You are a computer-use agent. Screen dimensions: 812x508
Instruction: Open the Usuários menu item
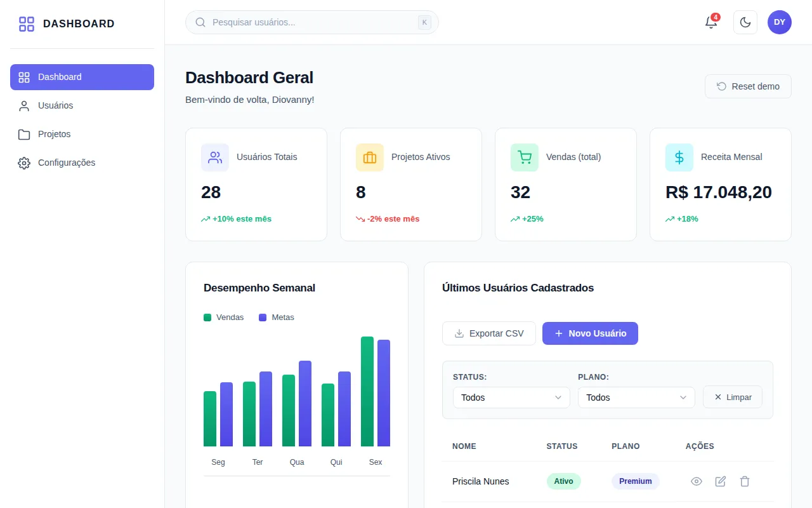click(82, 105)
